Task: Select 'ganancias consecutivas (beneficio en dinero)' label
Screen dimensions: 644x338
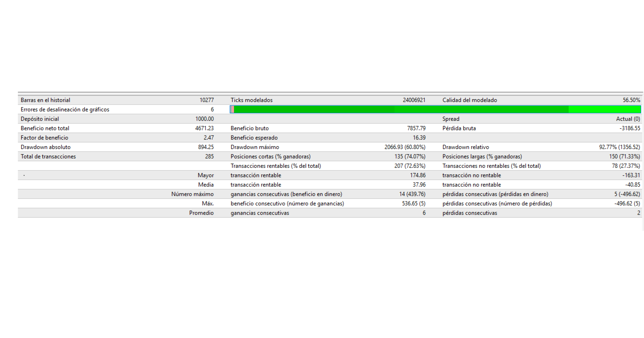Action: (x=286, y=194)
